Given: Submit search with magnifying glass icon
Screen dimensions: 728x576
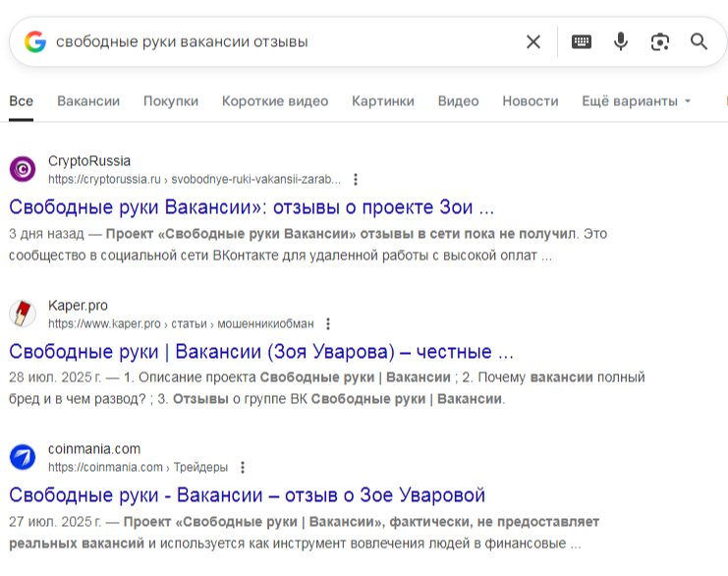Looking at the screenshot, I should 699,42.
